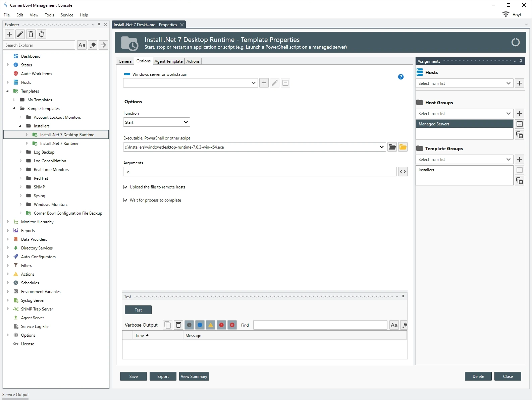Click minus icon beside Installers group
Screen dimensions: 532x400
pyautogui.click(x=520, y=170)
